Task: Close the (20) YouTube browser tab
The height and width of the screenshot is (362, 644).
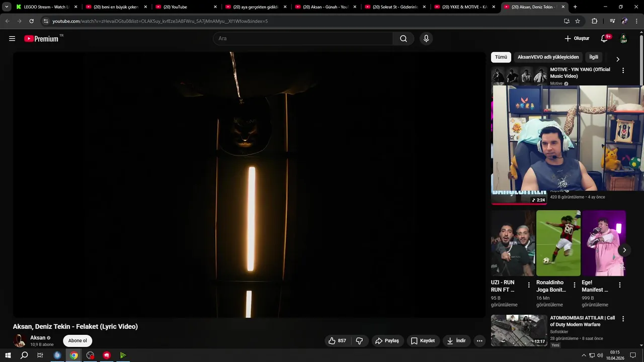Action: click(215, 7)
